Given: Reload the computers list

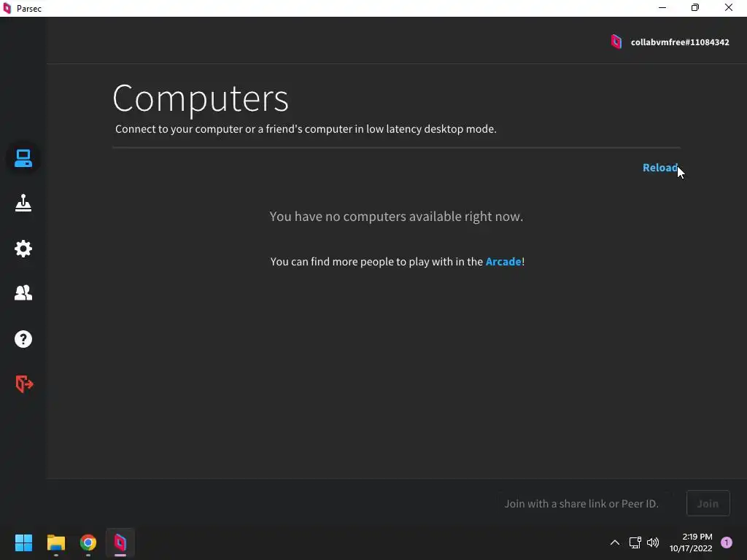Looking at the screenshot, I should [659, 168].
